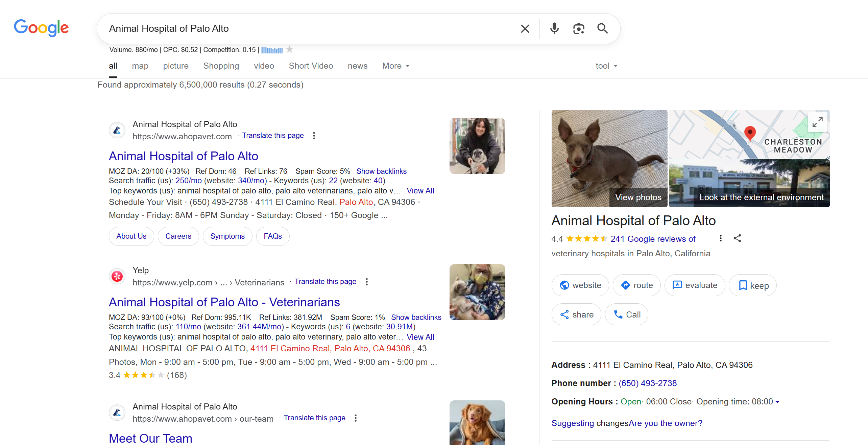868x445 pixels.
Task: Clear the search box using the X icon
Action: pyautogui.click(x=525, y=28)
